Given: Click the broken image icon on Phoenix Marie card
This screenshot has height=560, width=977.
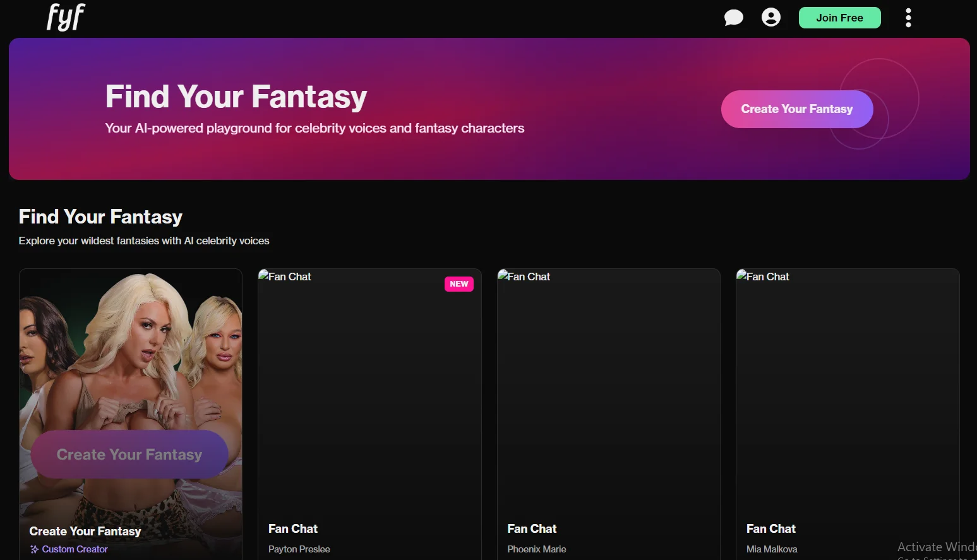Looking at the screenshot, I should click(x=503, y=275).
